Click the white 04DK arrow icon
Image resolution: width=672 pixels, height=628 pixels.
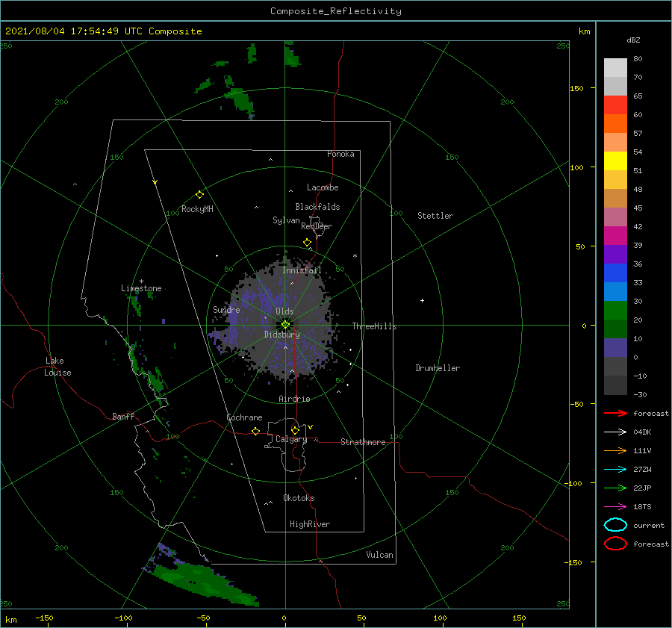pyautogui.click(x=615, y=432)
